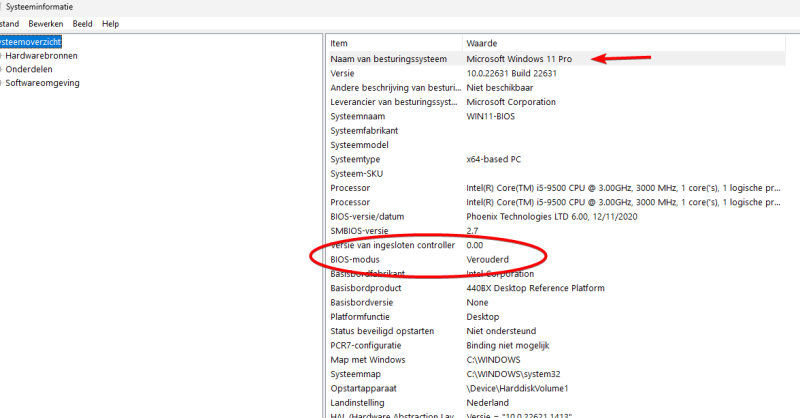The image size is (800, 418).
Task: Open the Help menu
Action: [110, 24]
